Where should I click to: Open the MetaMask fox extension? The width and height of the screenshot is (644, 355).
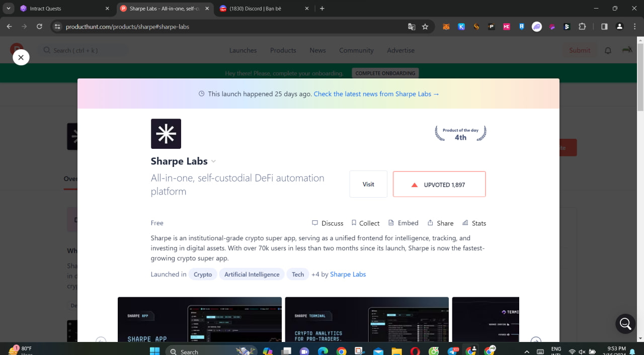[x=446, y=27]
